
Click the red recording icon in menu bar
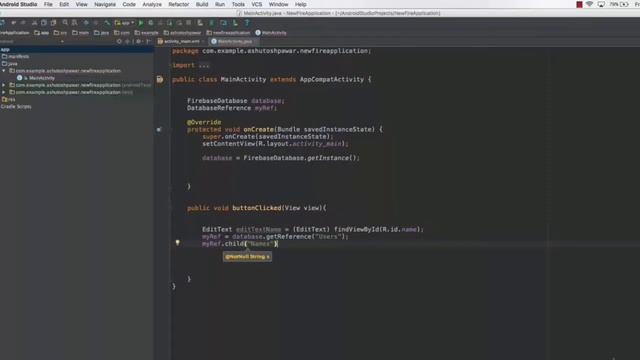coord(579,4)
